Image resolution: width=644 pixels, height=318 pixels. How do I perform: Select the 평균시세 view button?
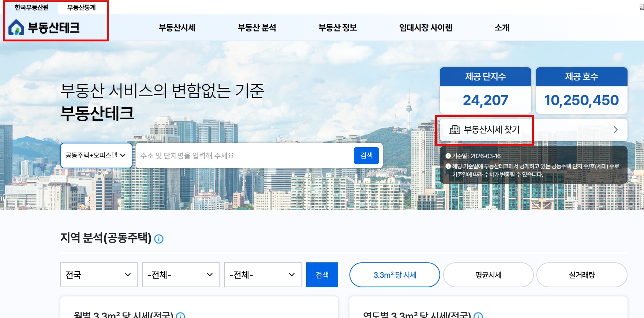[x=488, y=275]
